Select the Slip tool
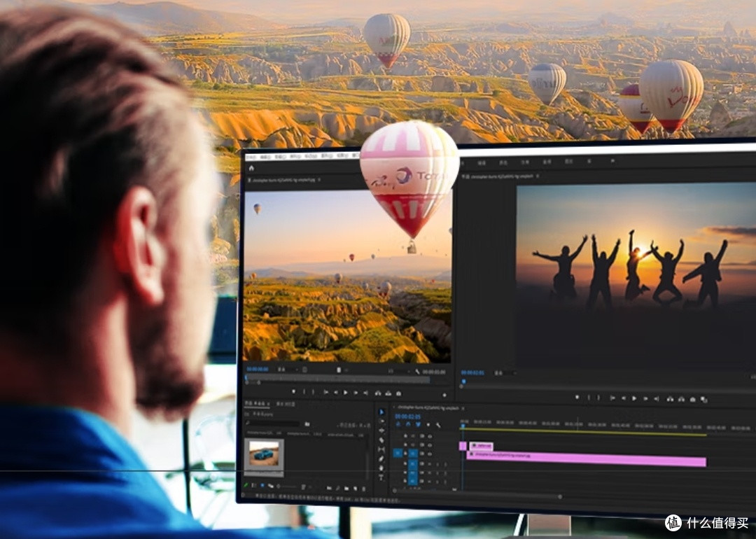 click(x=381, y=449)
